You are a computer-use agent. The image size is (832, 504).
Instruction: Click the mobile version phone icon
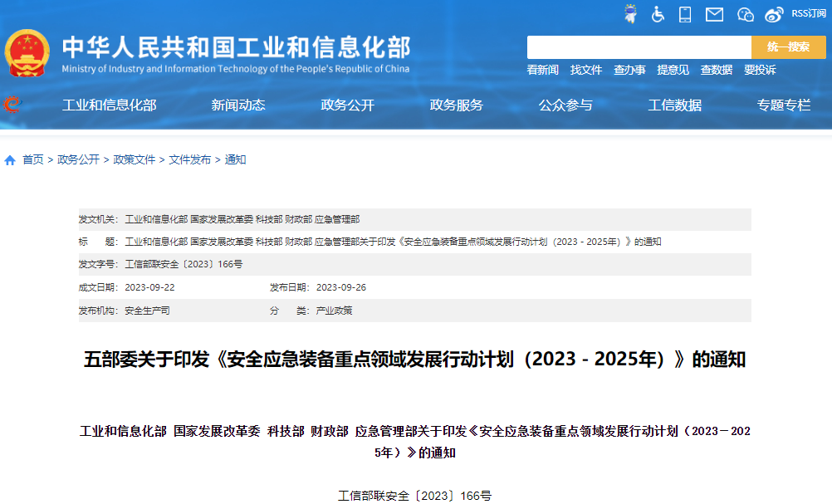[685, 14]
